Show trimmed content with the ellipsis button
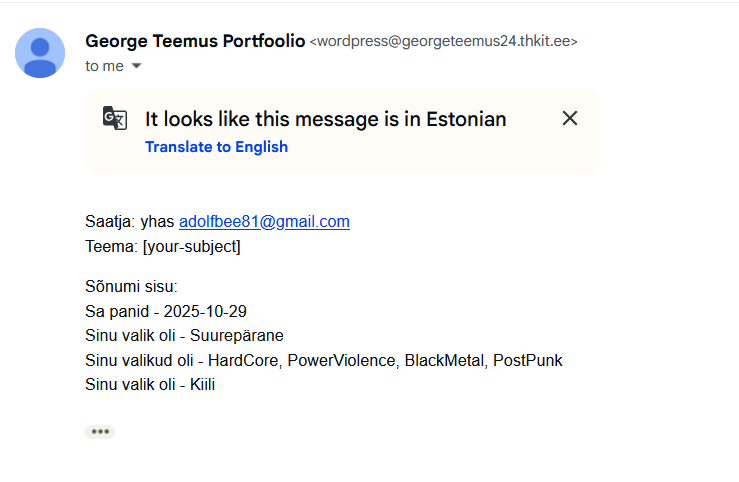 (100, 432)
